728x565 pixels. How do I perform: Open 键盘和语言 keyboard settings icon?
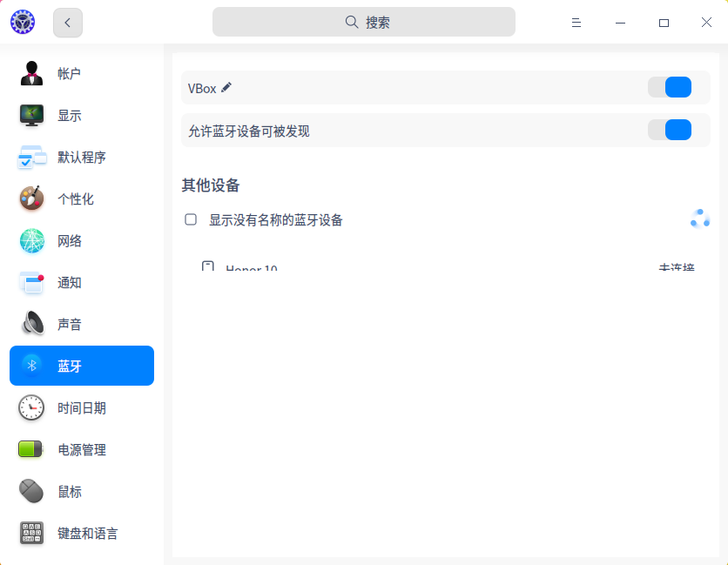[31, 533]
